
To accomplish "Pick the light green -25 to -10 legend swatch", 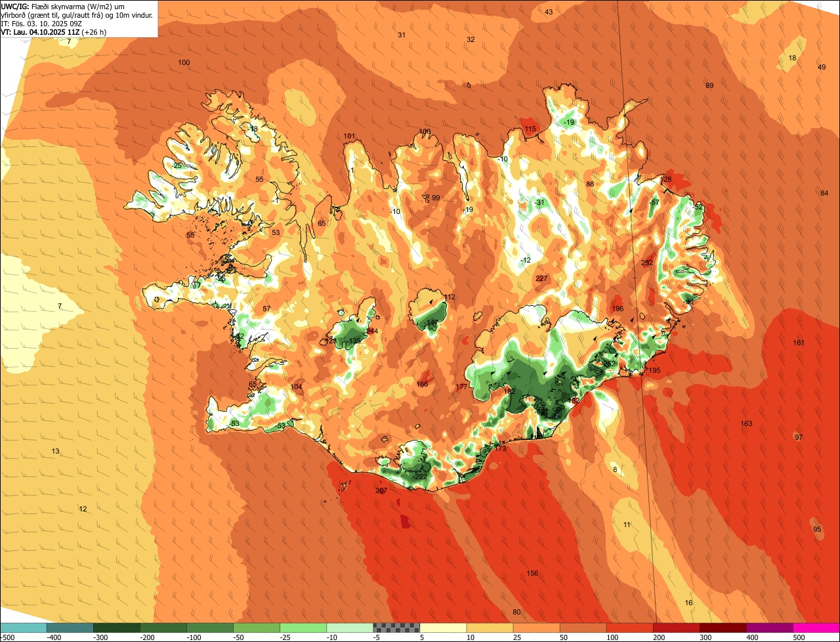I will (x=303, y=628).
